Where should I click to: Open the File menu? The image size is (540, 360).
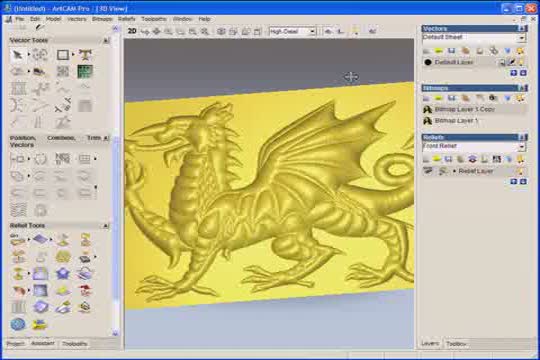20,19
